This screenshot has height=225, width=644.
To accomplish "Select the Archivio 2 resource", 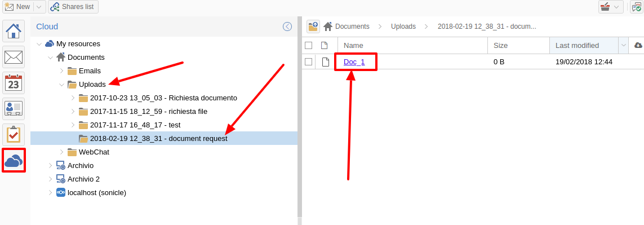I will click(83, 179).
